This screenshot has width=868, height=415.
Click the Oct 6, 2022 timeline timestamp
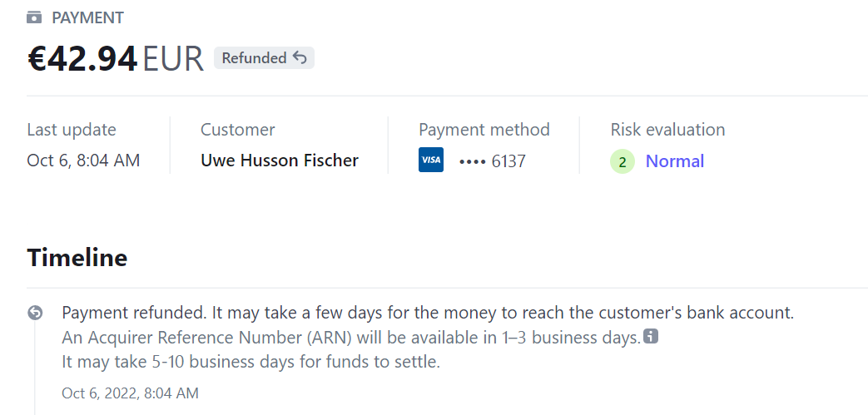(x=130, y=393)
